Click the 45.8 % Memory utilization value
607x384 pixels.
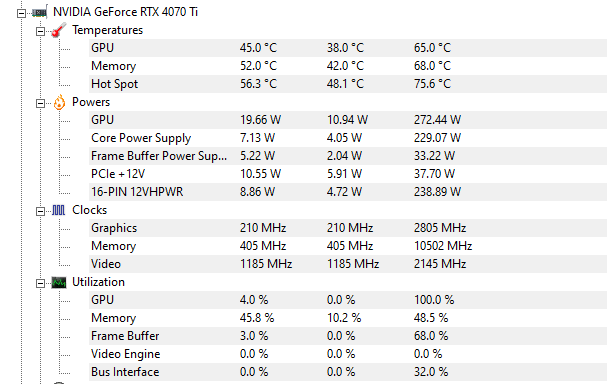257,318
